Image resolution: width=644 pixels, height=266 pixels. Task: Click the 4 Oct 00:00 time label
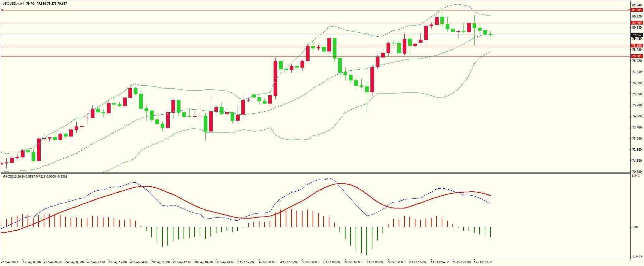[267, 262]
